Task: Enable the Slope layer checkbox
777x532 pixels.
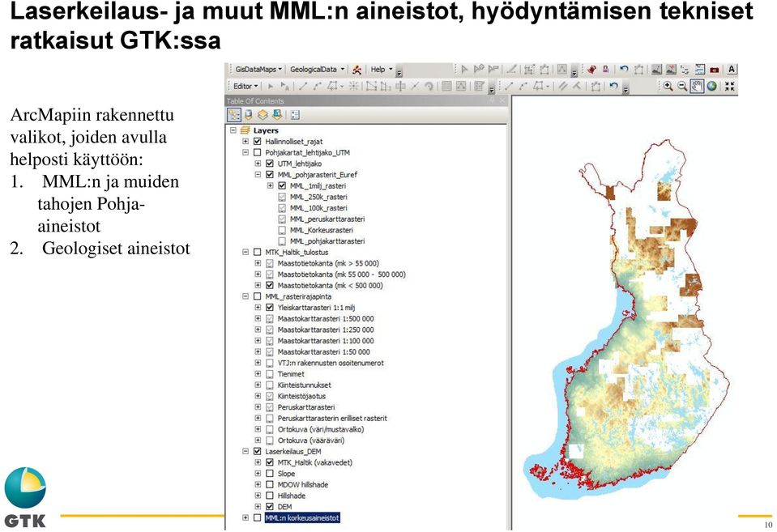Action: pyautogui.click(x=270, y=474)
